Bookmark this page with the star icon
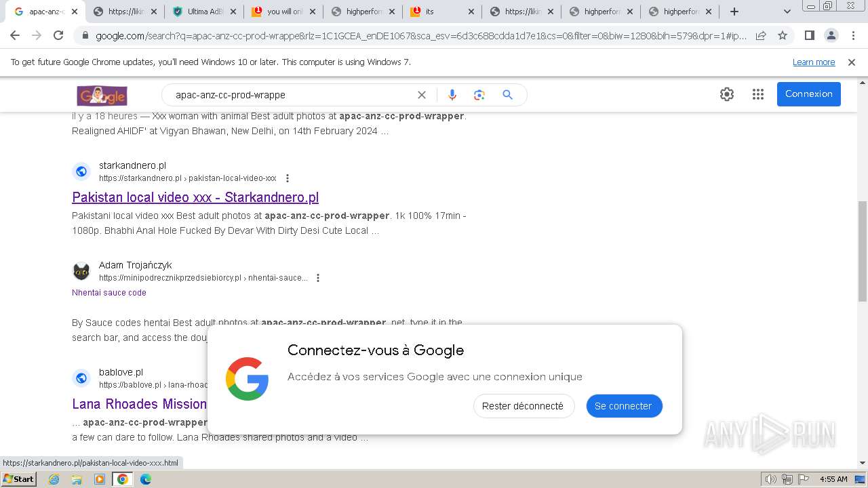Viewport: 868px width, 488px height. point(783,35)
